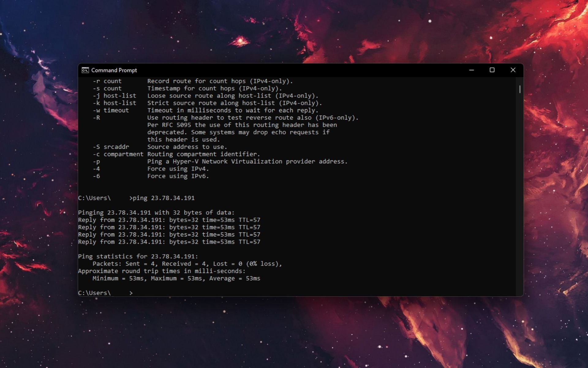Screen dimensions: 588x368
Task: Maximize the Command Prompt window
Action: (492, 70)
